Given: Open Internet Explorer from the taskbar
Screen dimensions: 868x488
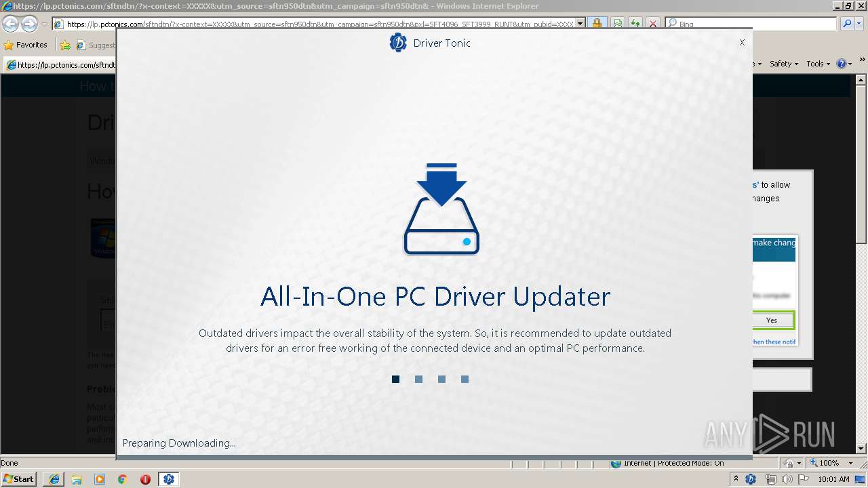Looking at the screenshot, I should click(54, 479).
